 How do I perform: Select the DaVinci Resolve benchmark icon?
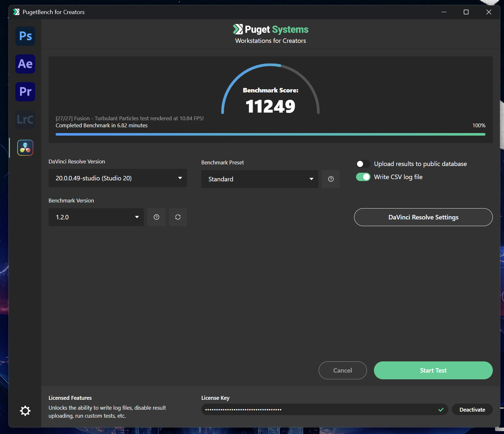coord(25,148)
